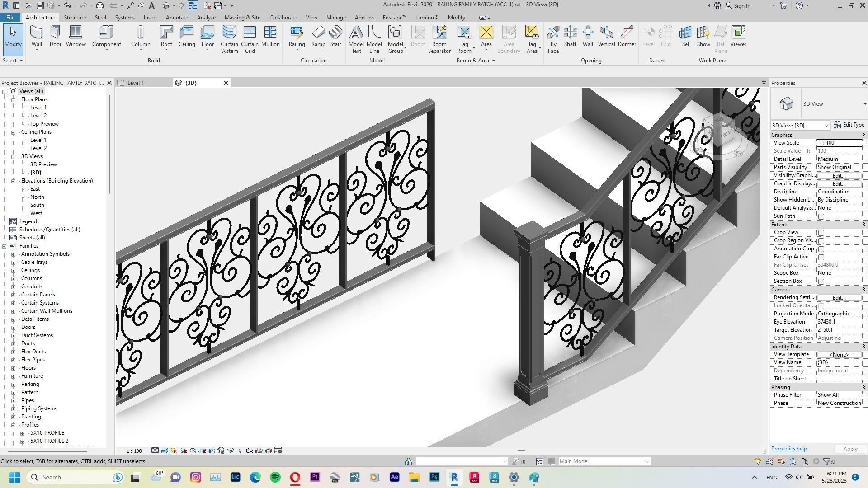The image size is (868, 488).
Task: Select the Shaft opening tool
Action: pos(570,37)
